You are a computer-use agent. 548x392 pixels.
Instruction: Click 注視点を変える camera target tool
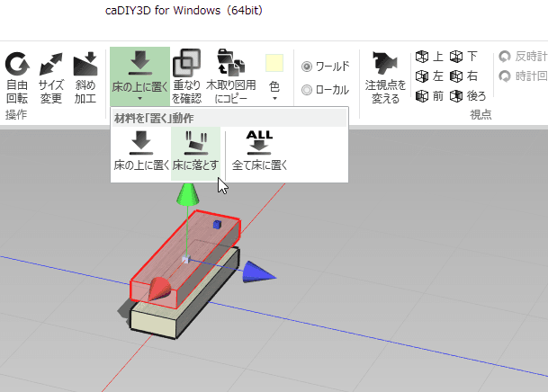385,77
